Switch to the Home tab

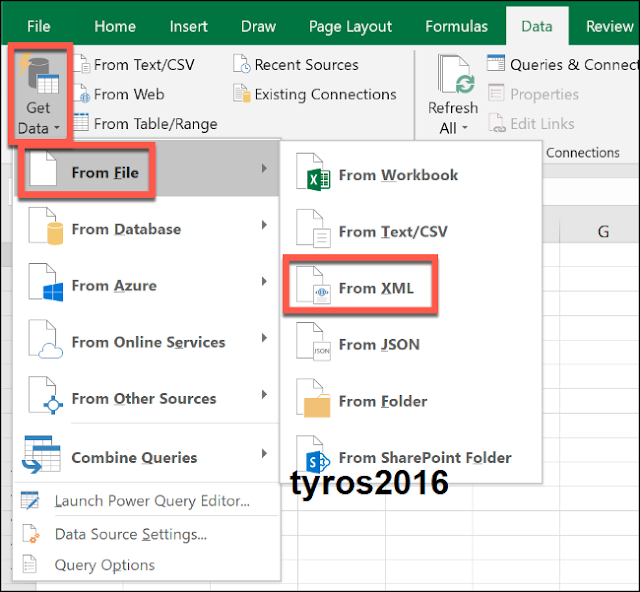point(115,27)
